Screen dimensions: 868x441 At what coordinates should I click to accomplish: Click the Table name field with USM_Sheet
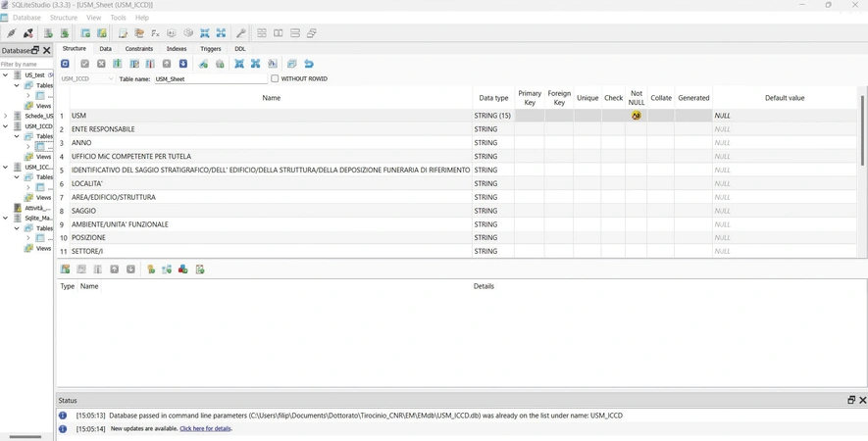210,78
